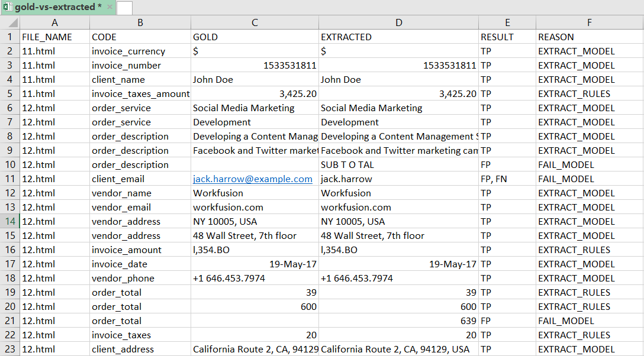Image resolution: width=644 pixels, height=356 pixels.
Task: Select GOLD cell Workfusion
Action: [x=255, y=193]
